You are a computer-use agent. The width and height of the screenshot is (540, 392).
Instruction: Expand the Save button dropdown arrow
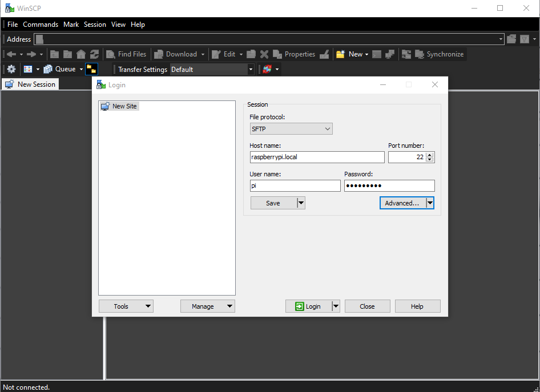[x=301, y=203]
